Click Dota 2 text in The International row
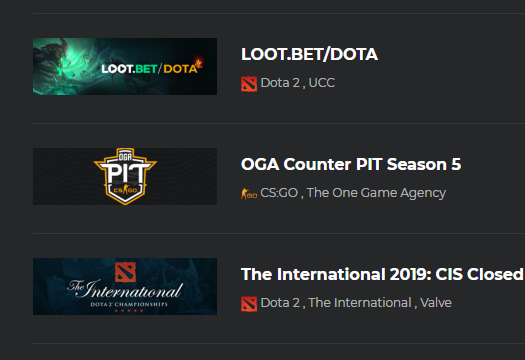Screen dimensions: 525x360 pyautogui.click(x=280, y=303)
